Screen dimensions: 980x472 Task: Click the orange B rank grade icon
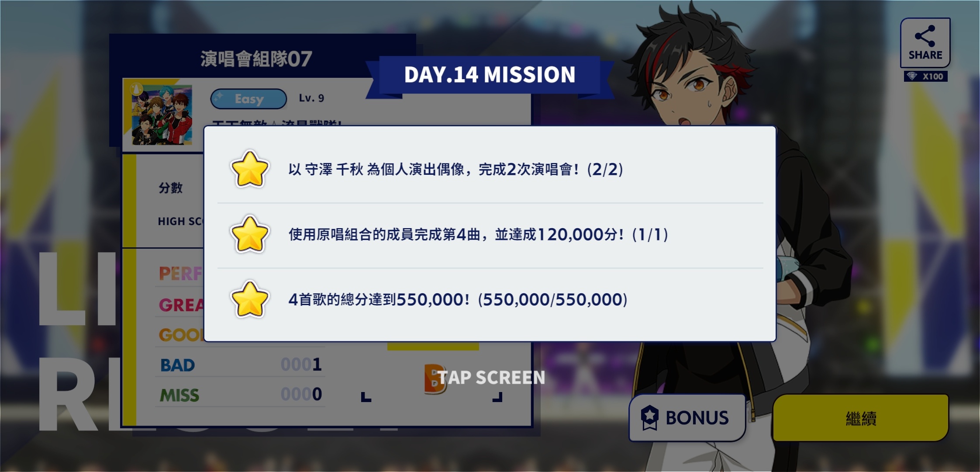point(434,378)
